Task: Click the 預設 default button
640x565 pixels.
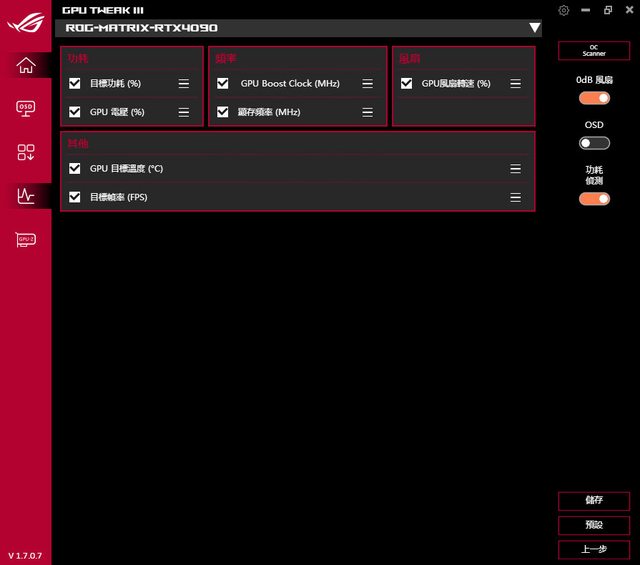Action: tap(594, 525)
